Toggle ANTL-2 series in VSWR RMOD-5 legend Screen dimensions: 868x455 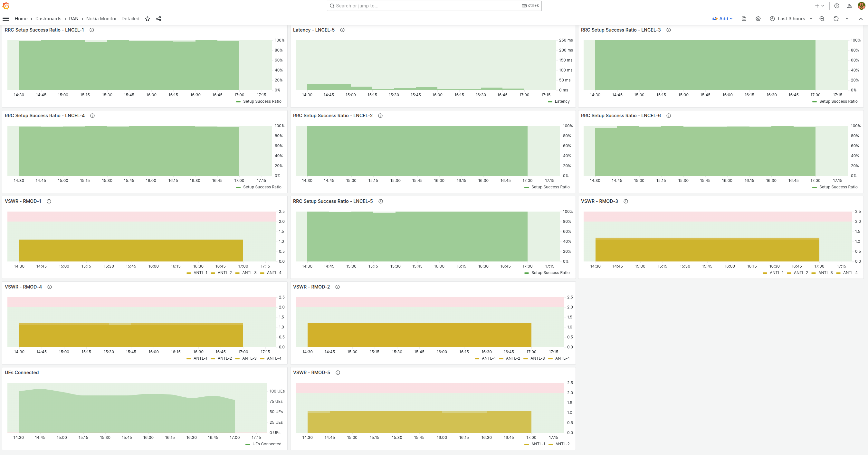[562, 444]
